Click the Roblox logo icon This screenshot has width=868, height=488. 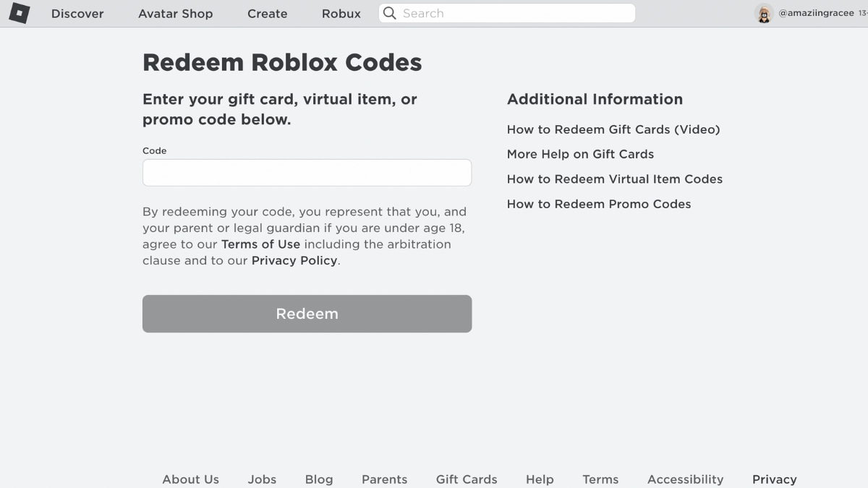(19, 13)
